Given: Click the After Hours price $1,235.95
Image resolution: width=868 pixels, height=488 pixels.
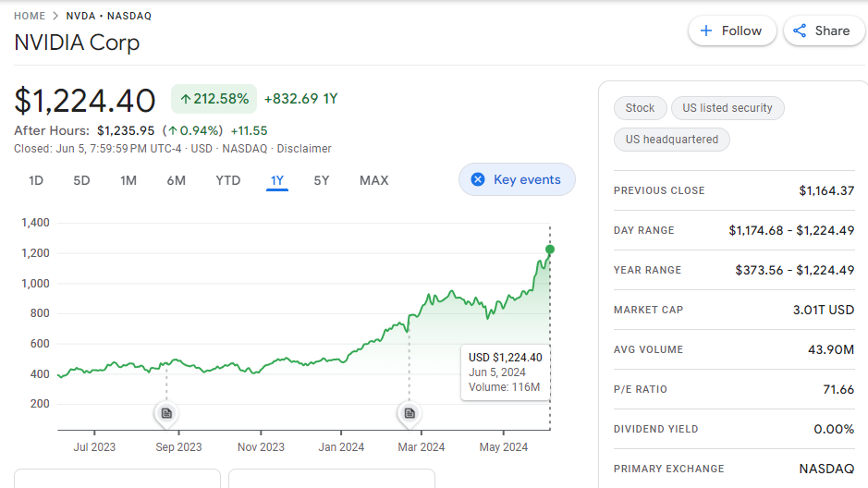Looking at the screenshot, I should [126, 130].
